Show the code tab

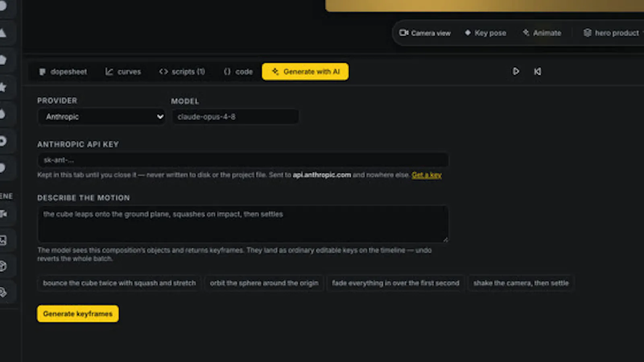[238, 72]
